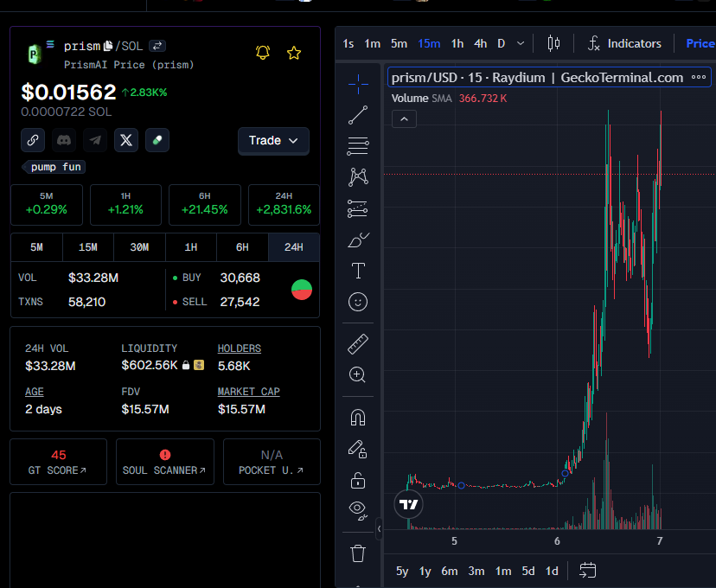Viewport: 716px width, 588px height.
Task: Set the date range to 5d
Action: [528, 571]
